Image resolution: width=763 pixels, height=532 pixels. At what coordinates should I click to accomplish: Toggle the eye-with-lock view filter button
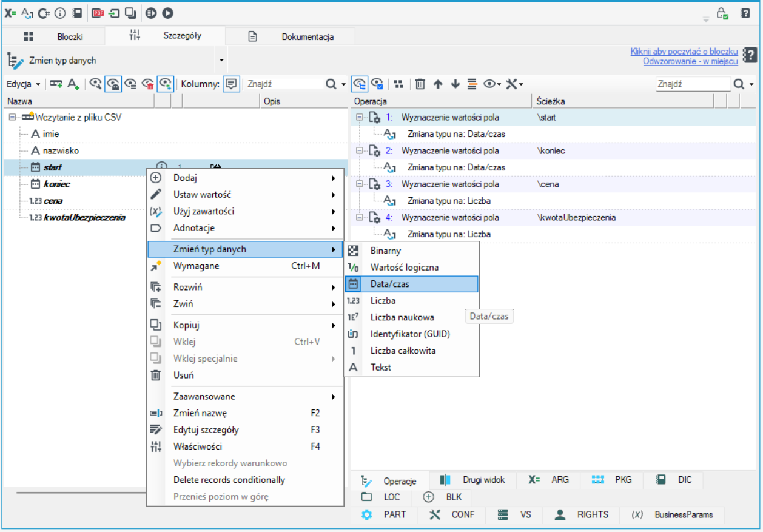(113, 84)
